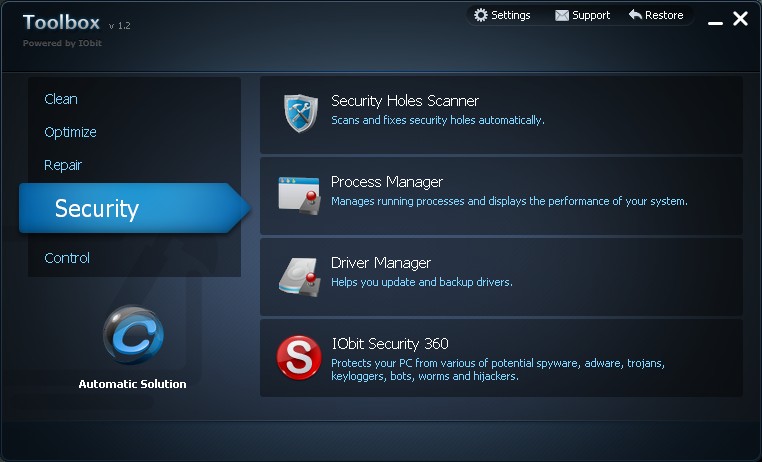Switch to the Optimize category
This screenshot has height=462, width=762.
(70, 132)
